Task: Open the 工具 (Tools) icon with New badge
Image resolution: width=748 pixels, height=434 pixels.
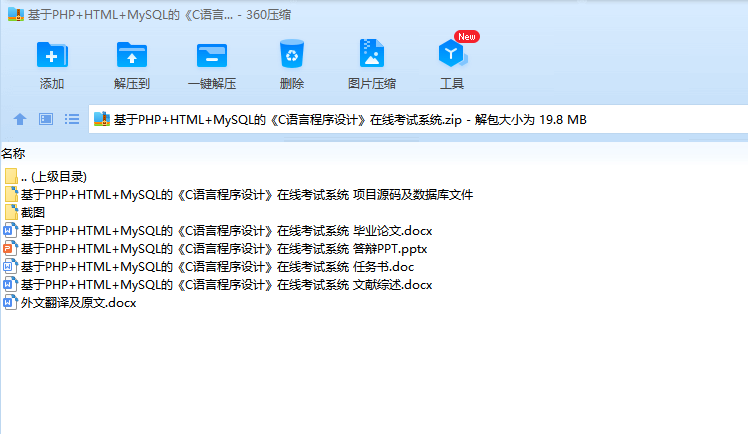Action: click(452, 52)
